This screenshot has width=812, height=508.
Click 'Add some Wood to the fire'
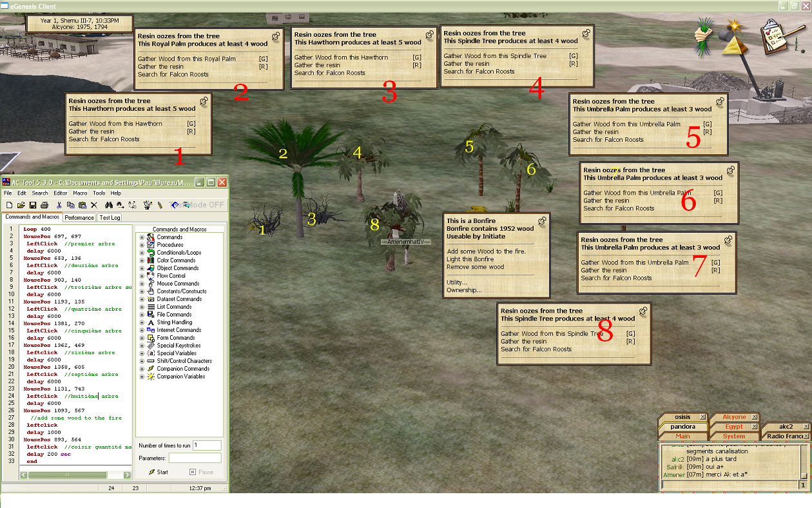[486, 251]
